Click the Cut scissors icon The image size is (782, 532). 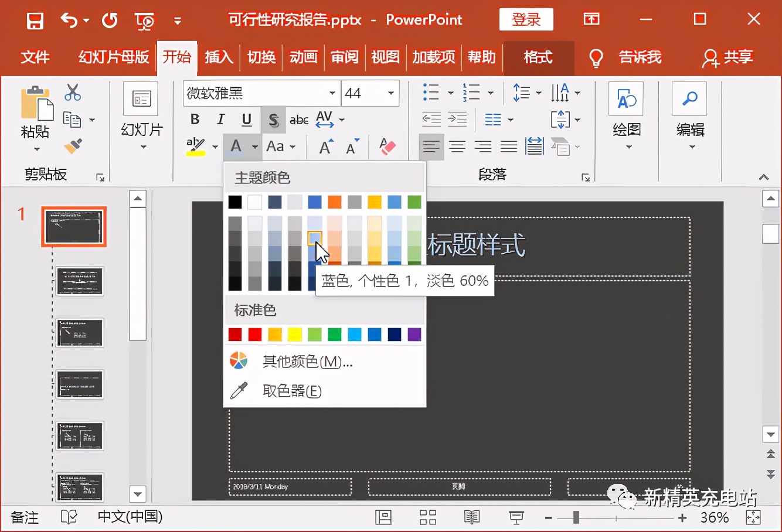[73, 93]
